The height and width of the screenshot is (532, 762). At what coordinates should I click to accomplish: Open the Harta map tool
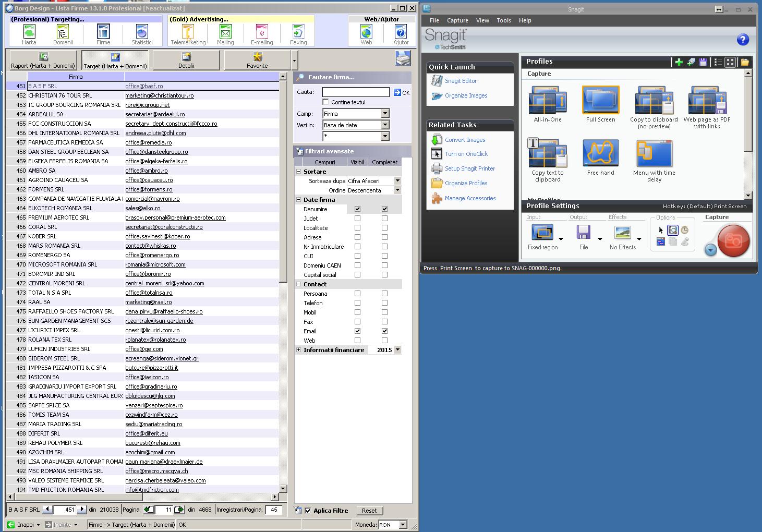(x=29, y=34)
